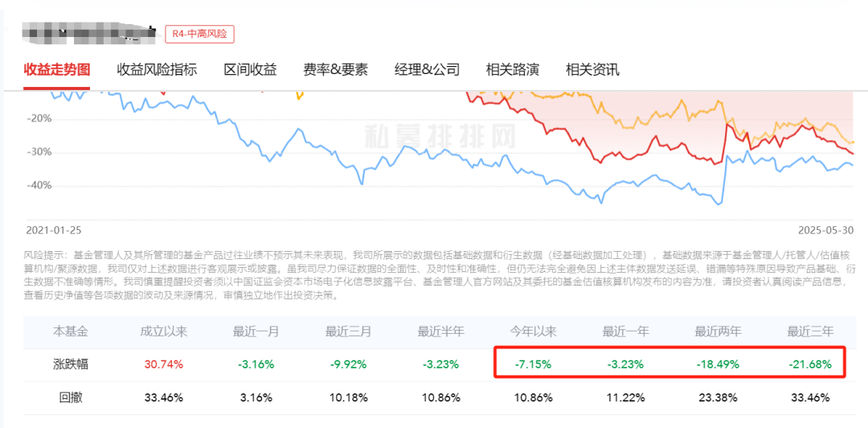Select the 区间收益 tab
Screen dimensions: 868x428
pos(250,70)
